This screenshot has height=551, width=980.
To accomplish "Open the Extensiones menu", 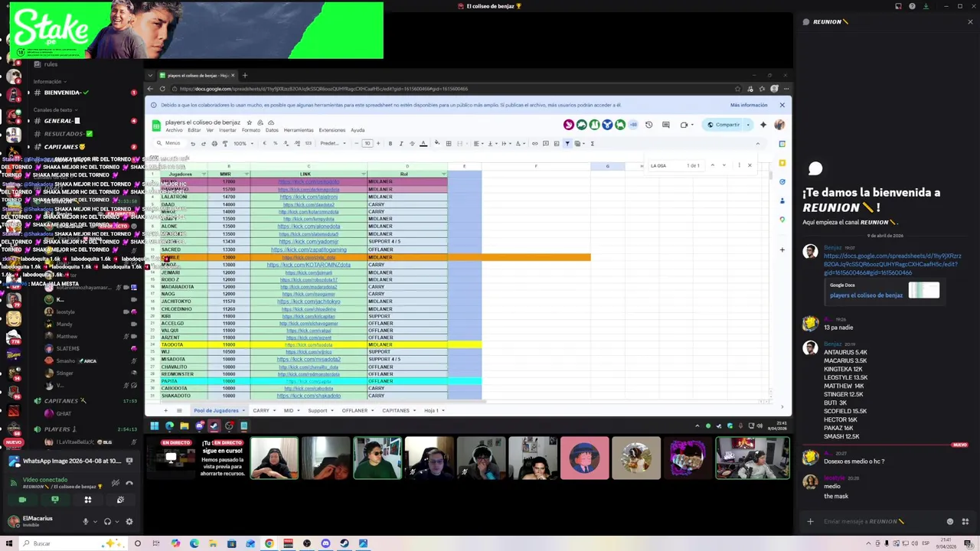I will tap(332, 130).
